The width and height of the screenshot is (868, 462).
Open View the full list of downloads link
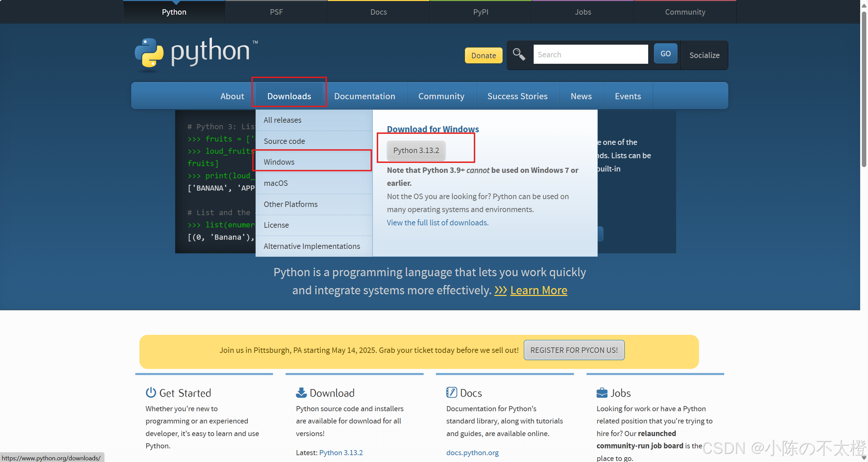pyautogui.click(x=438, y=223)
